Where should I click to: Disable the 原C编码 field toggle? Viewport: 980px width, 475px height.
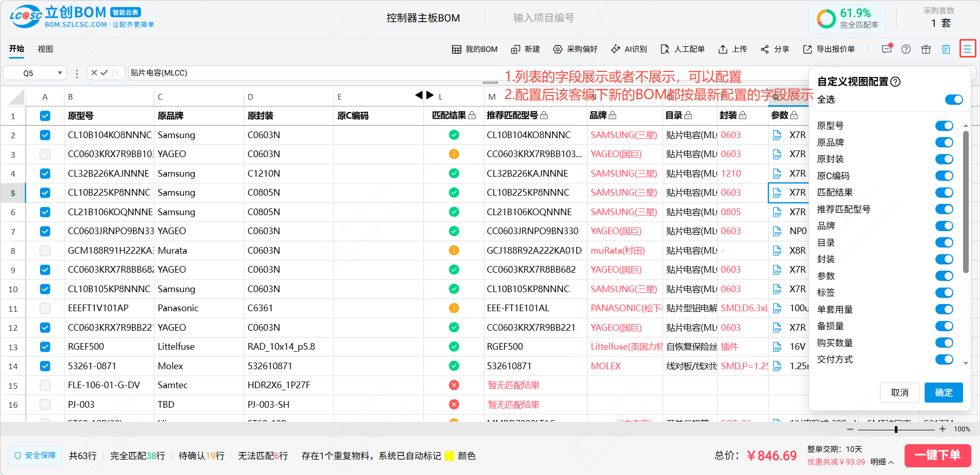point(944,176)
